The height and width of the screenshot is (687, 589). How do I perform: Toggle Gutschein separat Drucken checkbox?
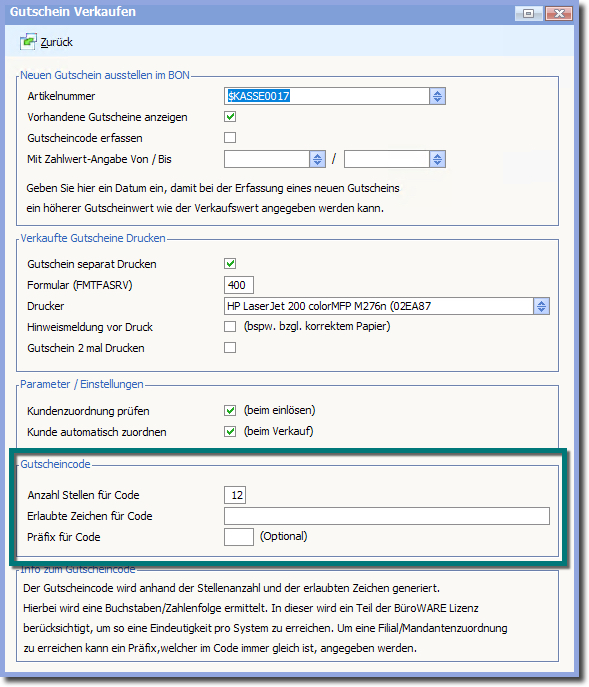coord(230,263)
